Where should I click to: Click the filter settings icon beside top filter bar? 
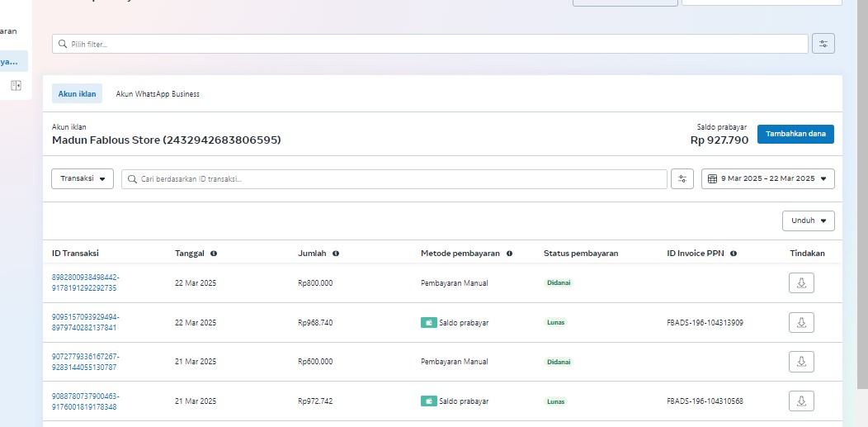(x=823, y=44)
